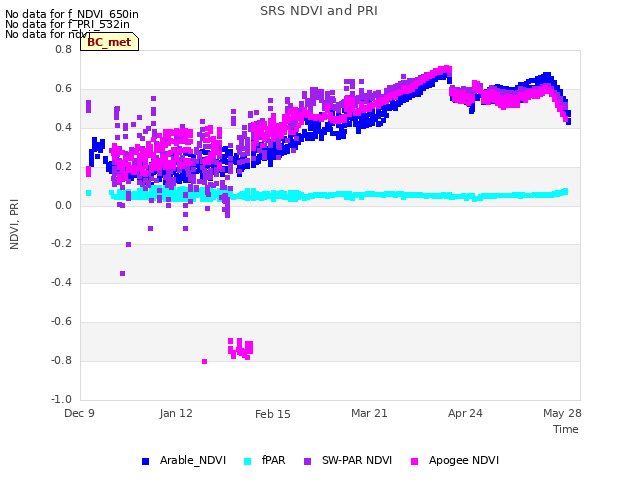Click the magenta Apogee NDVI legend marker
Image resolution: width=640 pixels, height=480 pixels.
point(414,461)
